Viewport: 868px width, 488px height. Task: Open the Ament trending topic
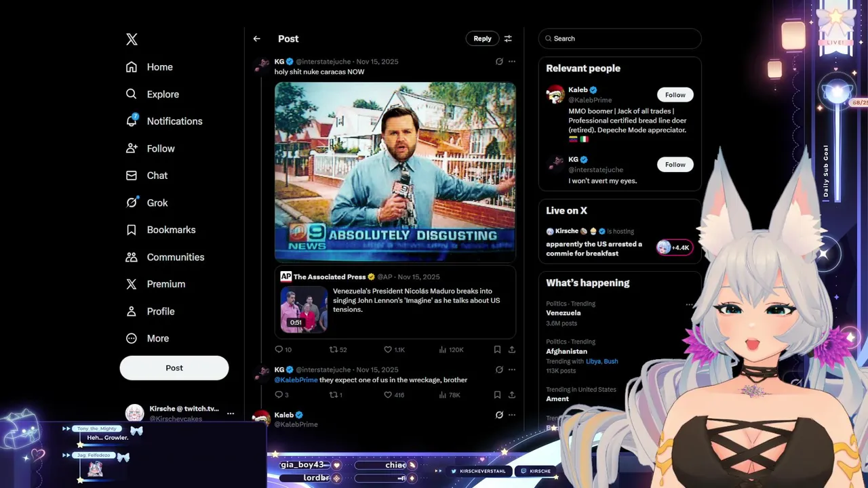pyautogui.click(x=557, y=399)
